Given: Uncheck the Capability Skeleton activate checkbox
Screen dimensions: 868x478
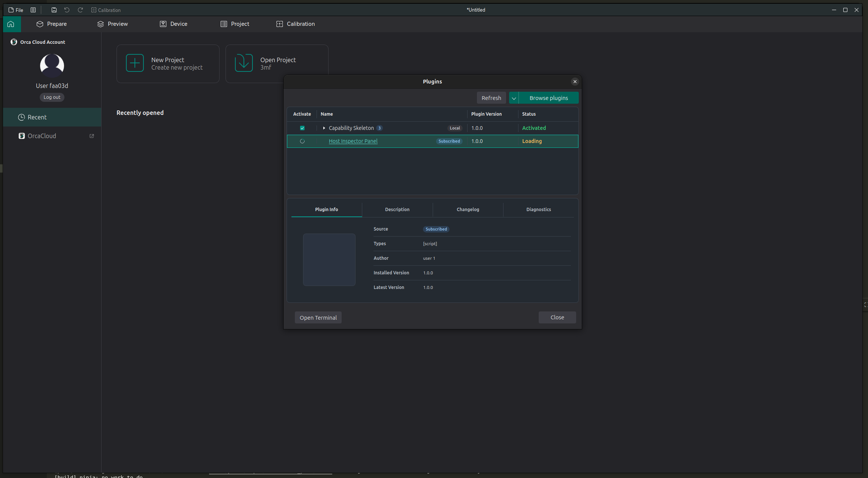Looking at the screenshot, I should (302, 128).
